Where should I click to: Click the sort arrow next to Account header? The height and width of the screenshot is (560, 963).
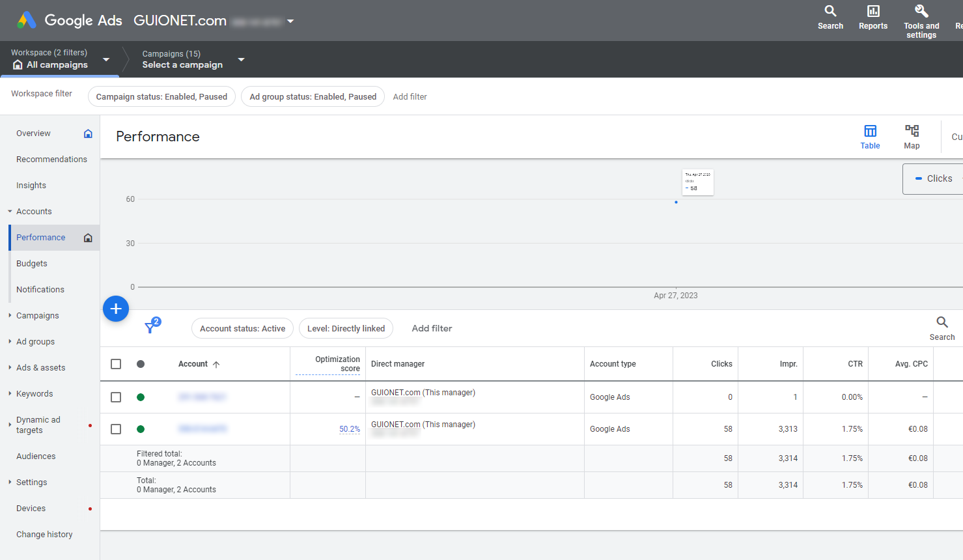(216, 365)
